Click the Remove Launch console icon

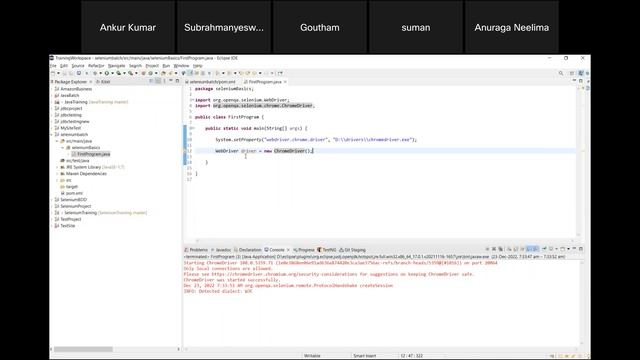[494, 249]
